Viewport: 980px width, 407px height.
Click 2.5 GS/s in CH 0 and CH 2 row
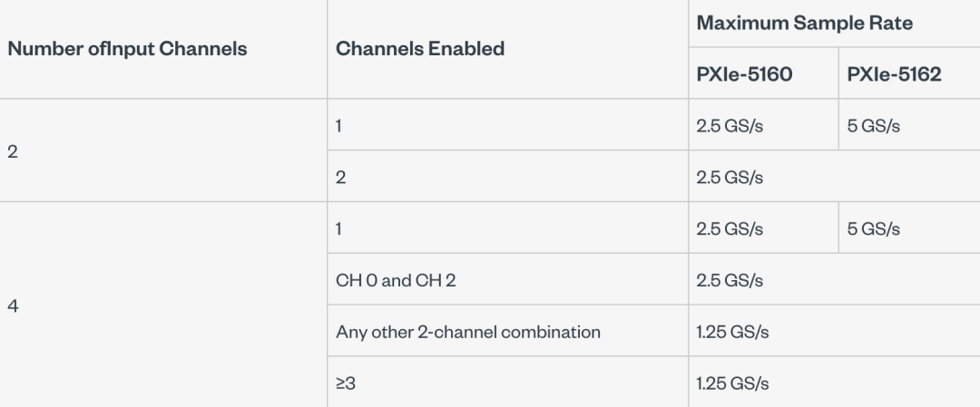[x=730, y=280]
